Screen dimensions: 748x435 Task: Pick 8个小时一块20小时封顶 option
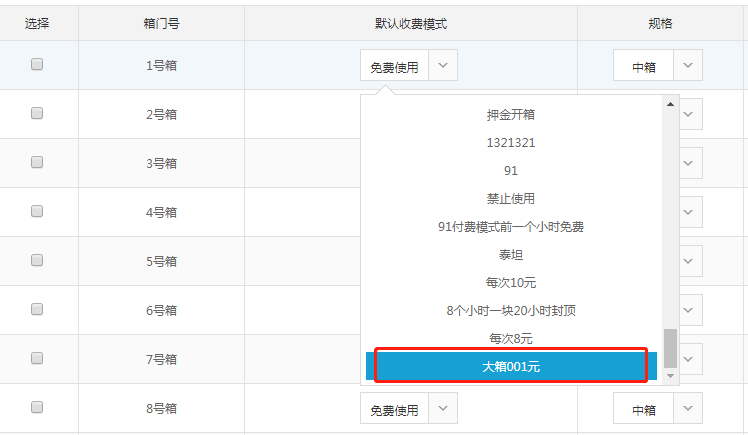[x=511, y=311]
